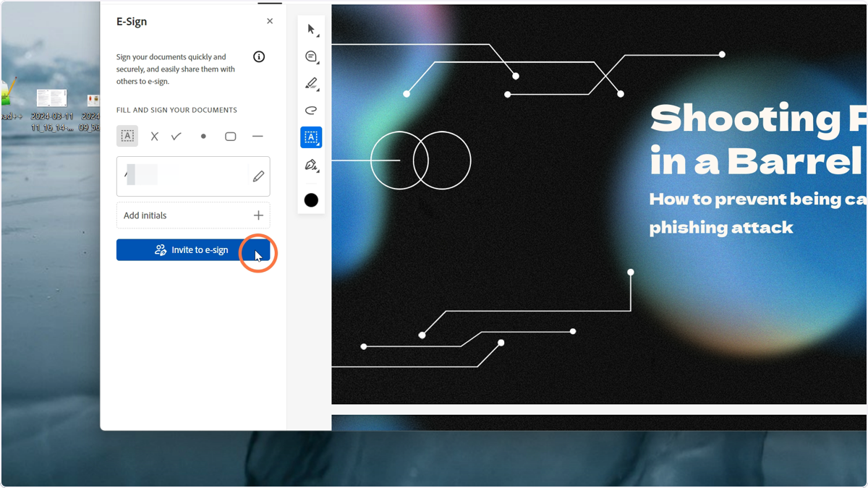Viewport: 868px width, 488px height.
Task: Add initials
Action: (193, 215)
